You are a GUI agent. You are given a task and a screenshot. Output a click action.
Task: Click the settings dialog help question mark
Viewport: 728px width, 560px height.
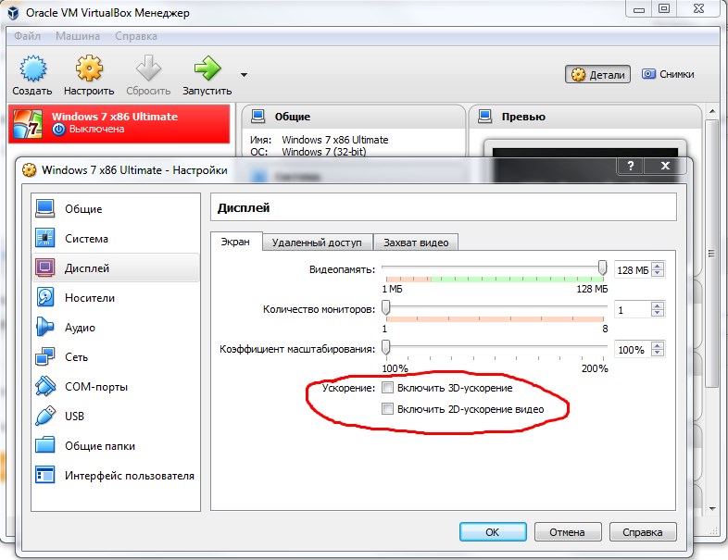point(631,166)
